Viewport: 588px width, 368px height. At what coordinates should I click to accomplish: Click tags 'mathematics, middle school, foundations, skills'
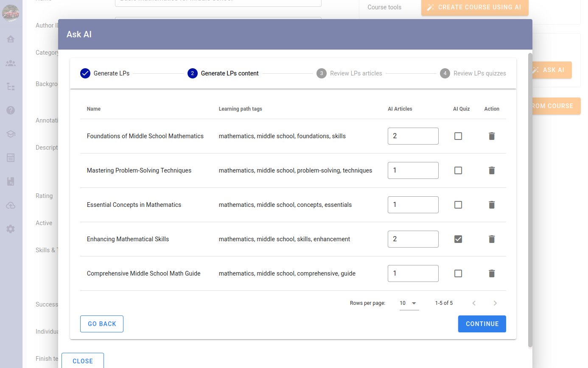pyautogui.click(x=282, y=136)
